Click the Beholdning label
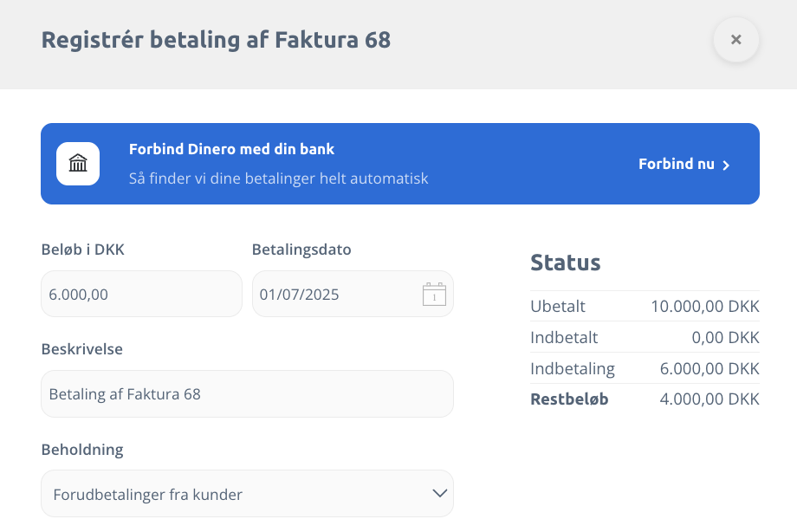The width and height of the screenshot is (797, 532). [82, 450]
